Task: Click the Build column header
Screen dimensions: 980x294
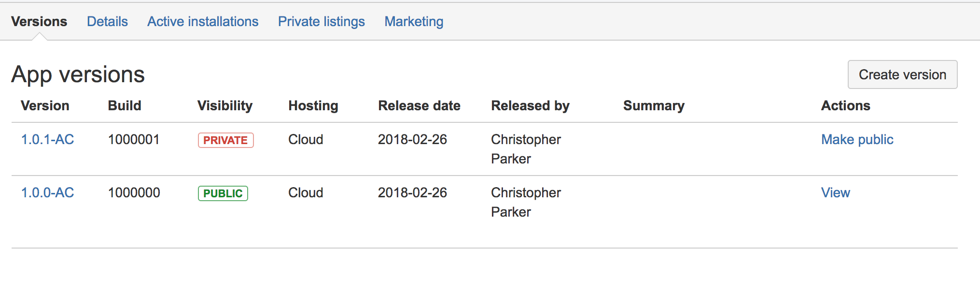Action: 125,106
